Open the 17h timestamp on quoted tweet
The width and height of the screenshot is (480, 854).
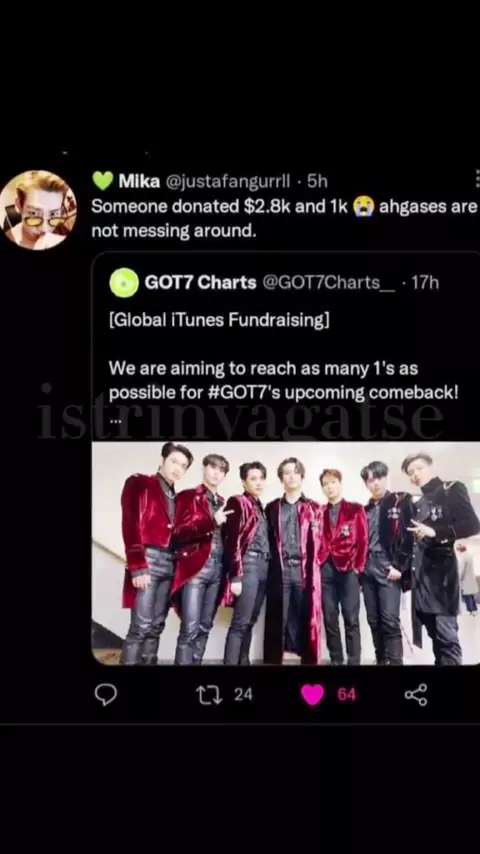tap(425, 283)
